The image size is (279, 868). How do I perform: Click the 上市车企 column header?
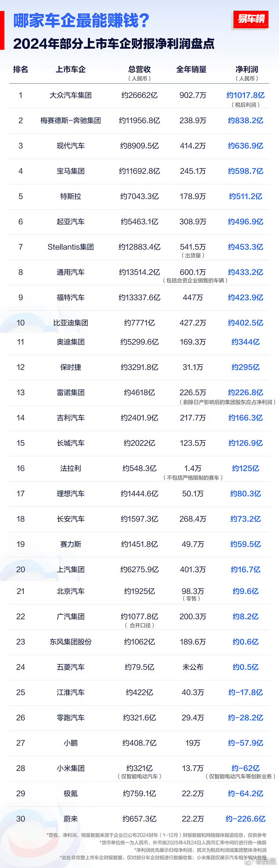pyautogui.click(x=70, y=70)
